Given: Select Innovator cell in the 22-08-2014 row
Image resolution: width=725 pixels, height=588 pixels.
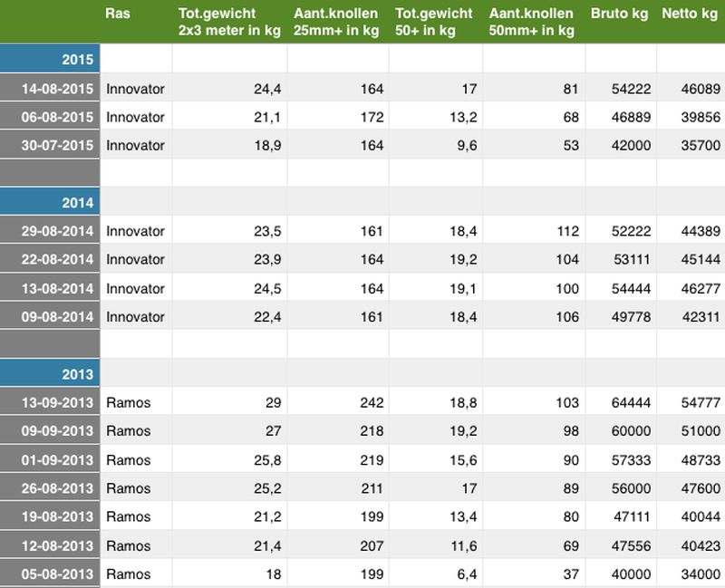Looking at the screenshot, I should tap(135, 259).
